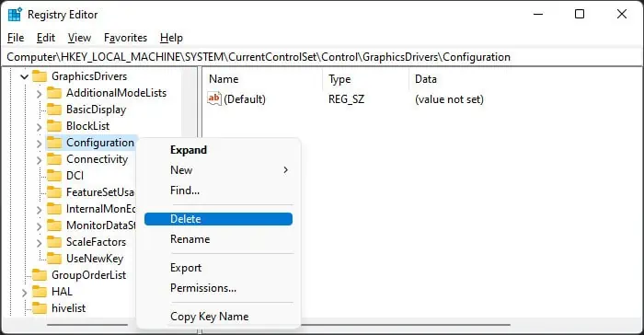Click the hivelist folder icon
The height and width of the screenshot is (335, 644).
[x=40, y=308]
